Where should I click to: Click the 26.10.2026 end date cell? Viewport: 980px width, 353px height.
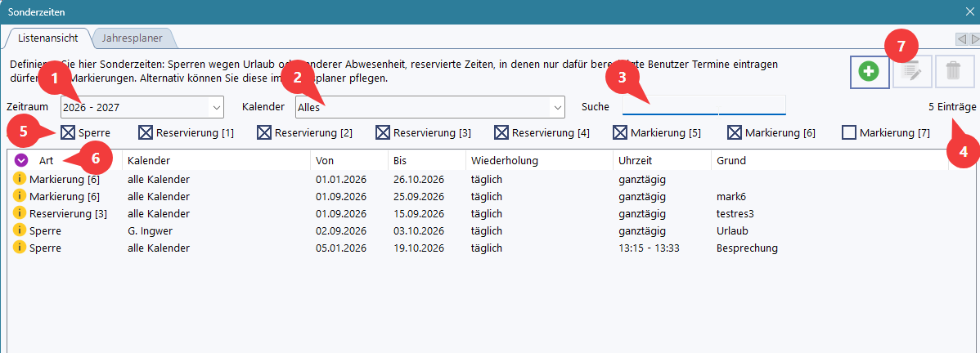(x=419, y=179)
